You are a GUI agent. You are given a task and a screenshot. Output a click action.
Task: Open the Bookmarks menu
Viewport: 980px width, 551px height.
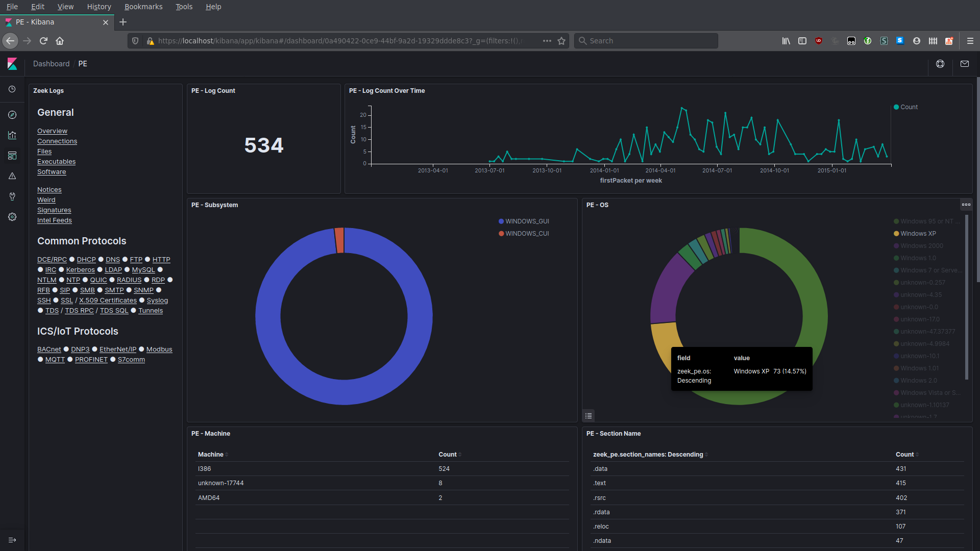point(143,7)
